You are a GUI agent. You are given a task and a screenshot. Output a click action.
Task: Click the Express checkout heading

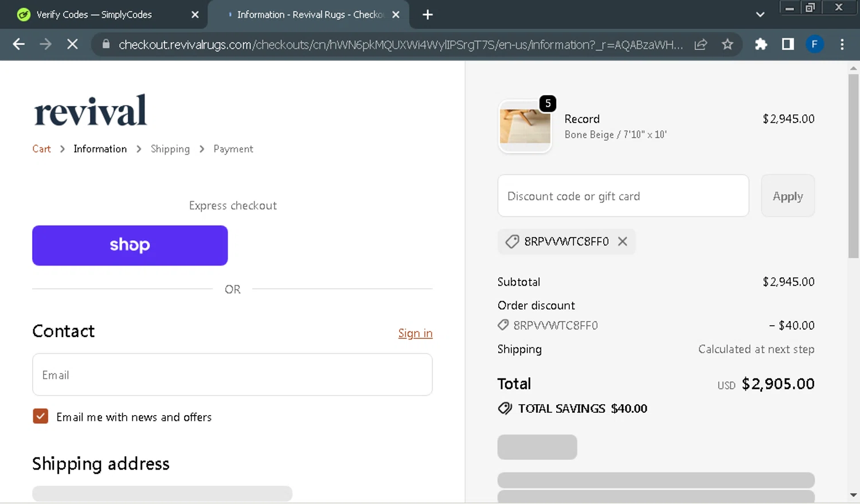click(x=233, y=205)
